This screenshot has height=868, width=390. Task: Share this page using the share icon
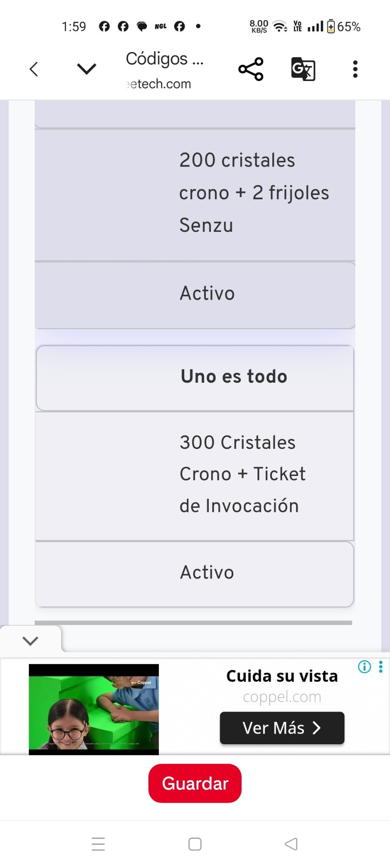(251, 69)
